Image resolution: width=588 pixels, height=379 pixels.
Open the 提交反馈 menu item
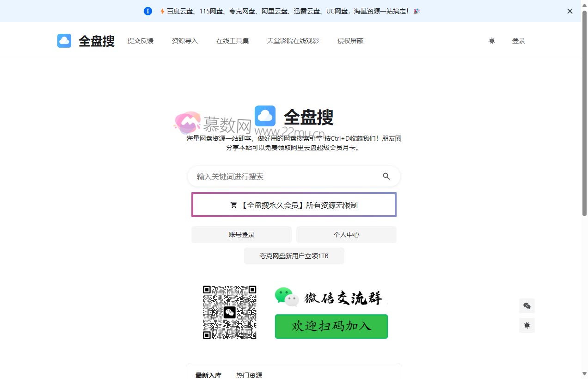pos(140,41)
